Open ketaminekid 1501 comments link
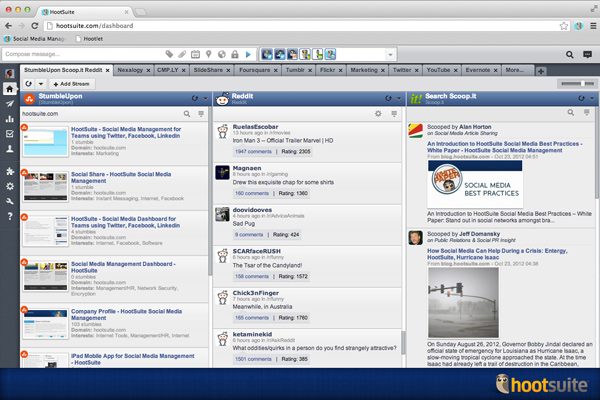Image resolution: width=600 pixels, height=400 pixels. click(x=253, y=359)
